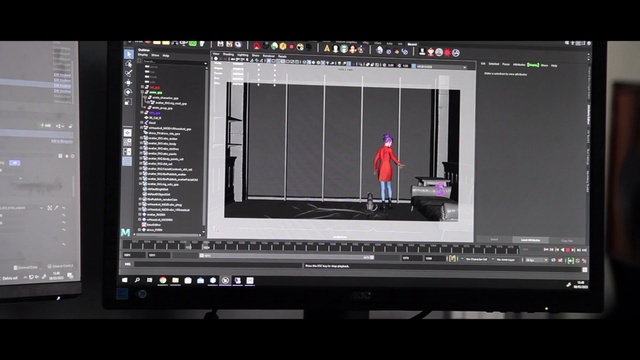Click the MEL command line field
The height and width of the screenshot is (360, 640).
tap(218, 264)
